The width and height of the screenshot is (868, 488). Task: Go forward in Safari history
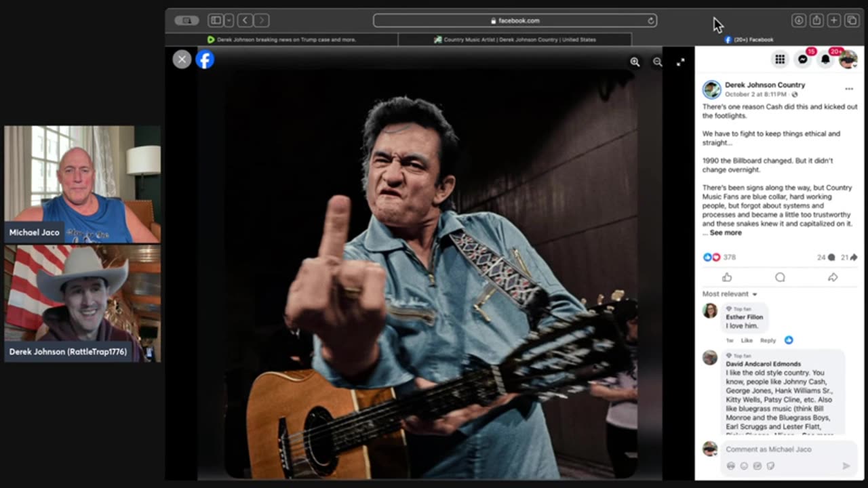(262, 20)
